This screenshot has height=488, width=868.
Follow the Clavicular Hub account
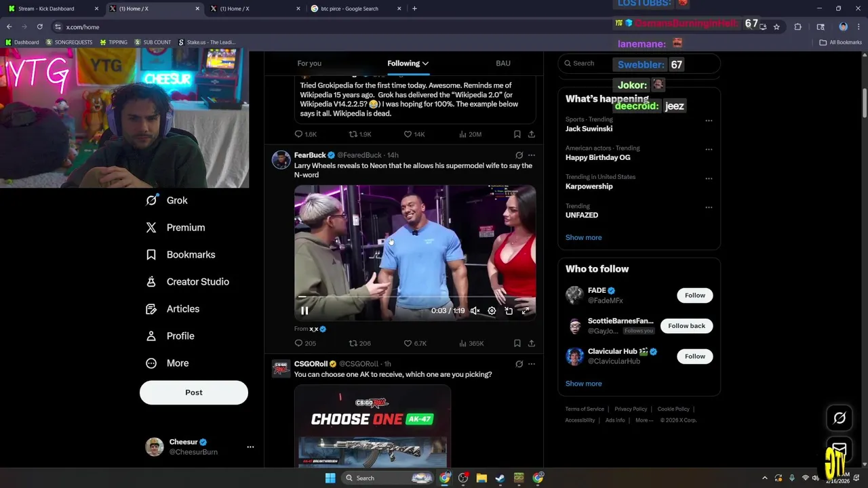[694, 357]
